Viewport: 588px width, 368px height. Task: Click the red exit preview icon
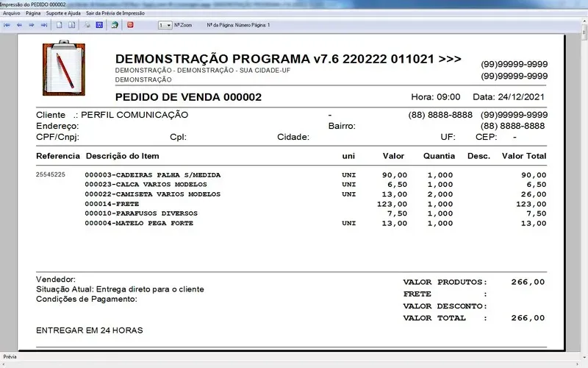coord(131,25)
